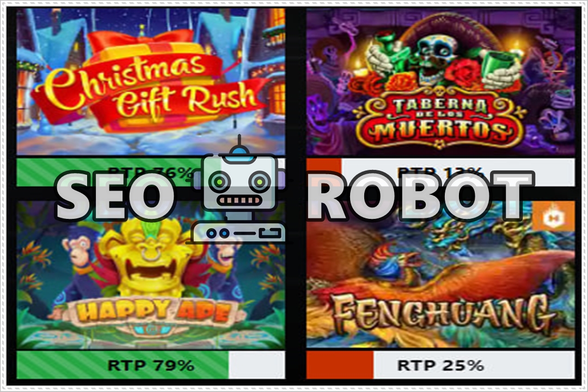Click the RTP 79% label
This screenshot has height=392, width=588.
pos(151,365)
